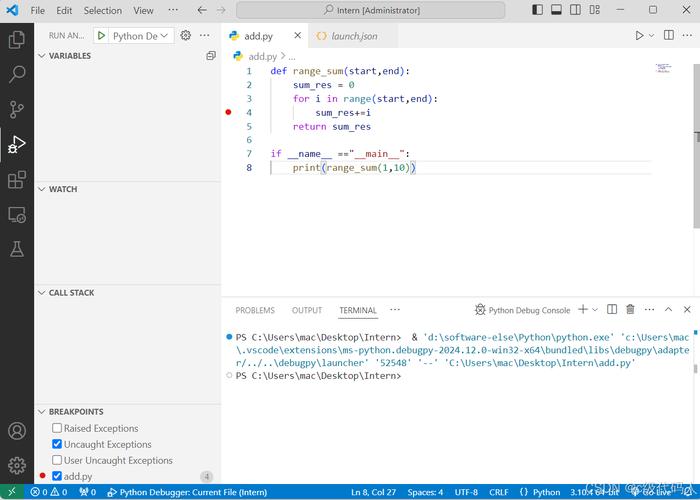Open the Explorer view in activity bar
The width and height of the screenshot is (700, 500).
(x=17, y=40)
